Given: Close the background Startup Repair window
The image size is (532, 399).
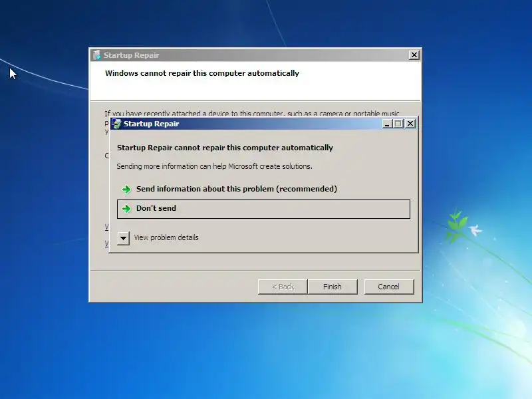Looking at the screenshot, I should point(414,55).
